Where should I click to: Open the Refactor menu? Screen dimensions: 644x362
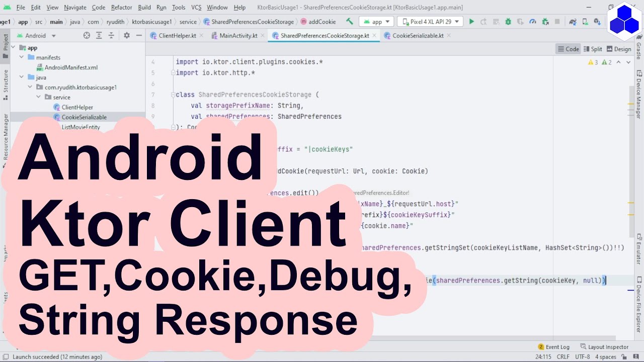[121, 8]
